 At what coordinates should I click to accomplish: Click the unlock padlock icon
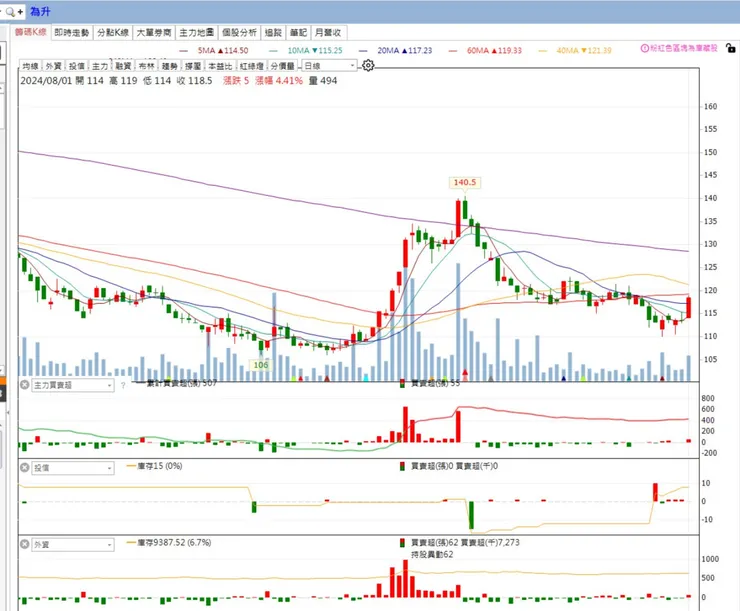tap(731, 48)
